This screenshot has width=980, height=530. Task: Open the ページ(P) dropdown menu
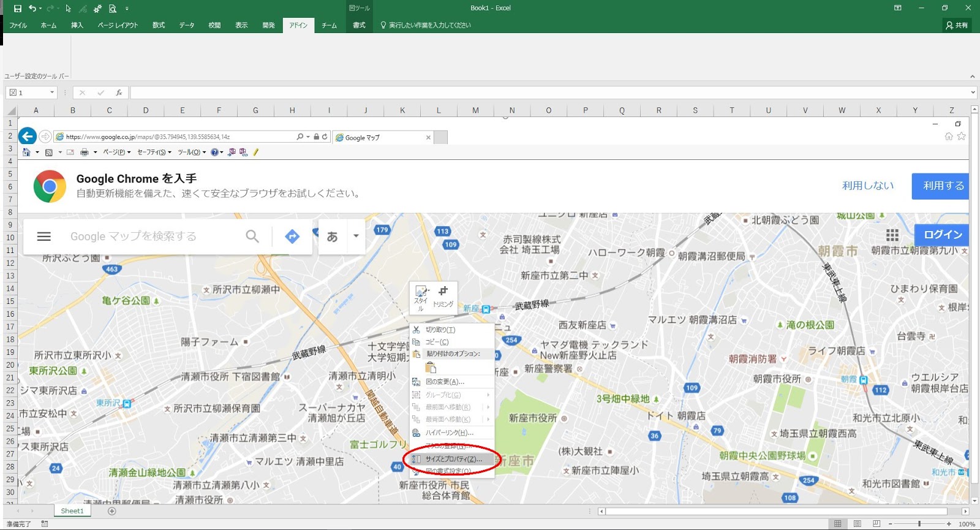[116, 152]
